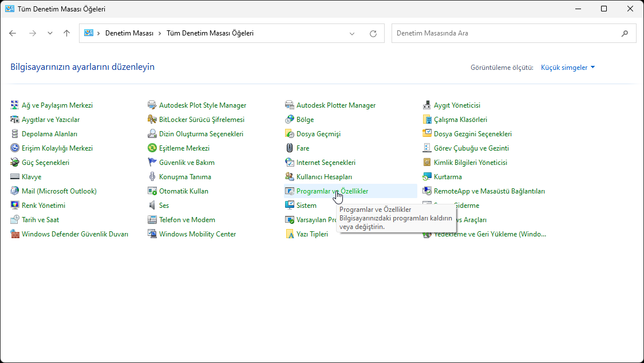
Task: Click the Windows Defender Güvenlik Duvarı icon
Action: (x=15, y=234)
